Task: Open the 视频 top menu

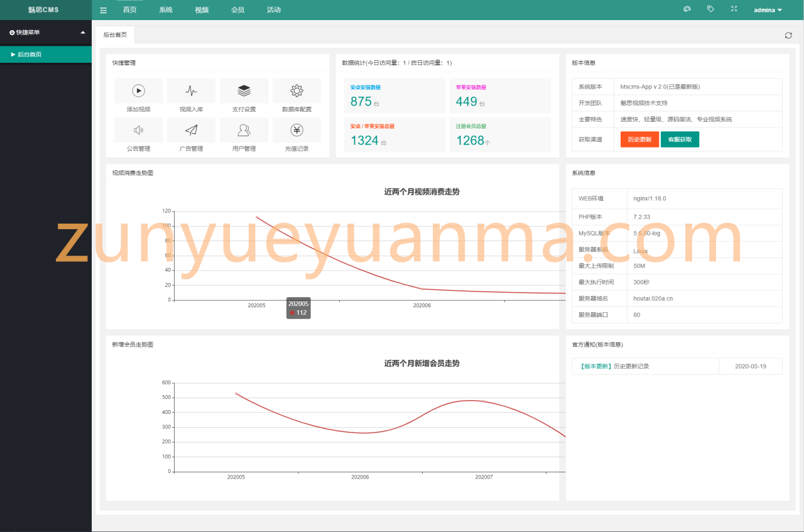Action: [202, 10]
